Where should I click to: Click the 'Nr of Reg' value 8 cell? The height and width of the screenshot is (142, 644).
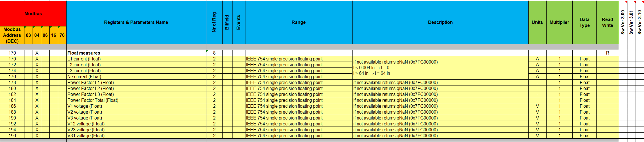coord(214,53)
